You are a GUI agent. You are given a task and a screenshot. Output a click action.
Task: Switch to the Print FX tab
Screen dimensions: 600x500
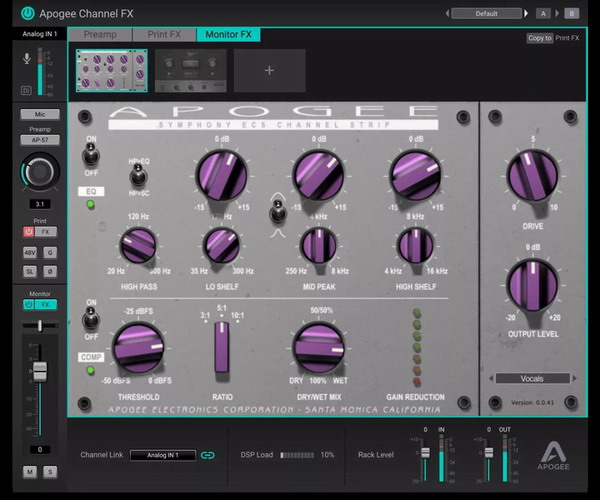[x=162, y=34]
